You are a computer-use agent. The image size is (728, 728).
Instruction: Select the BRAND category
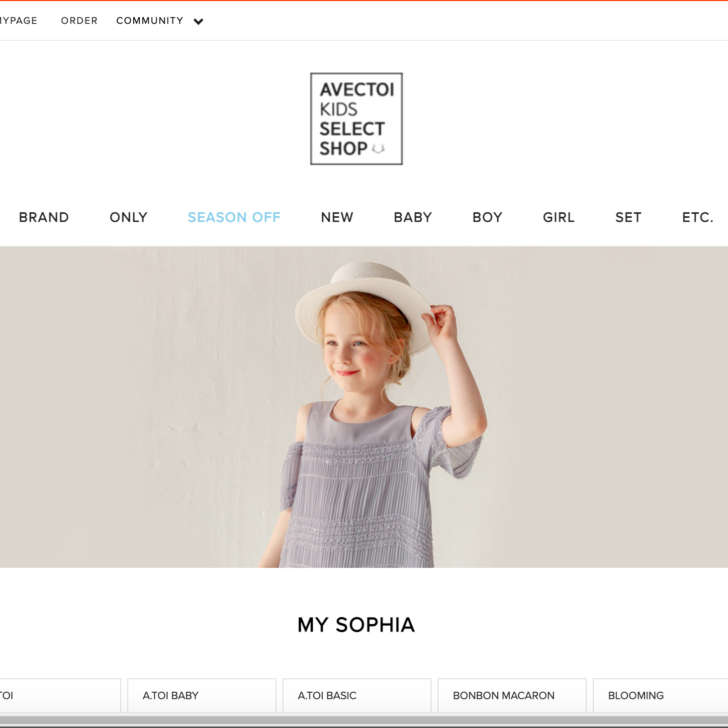coord(44,217)
